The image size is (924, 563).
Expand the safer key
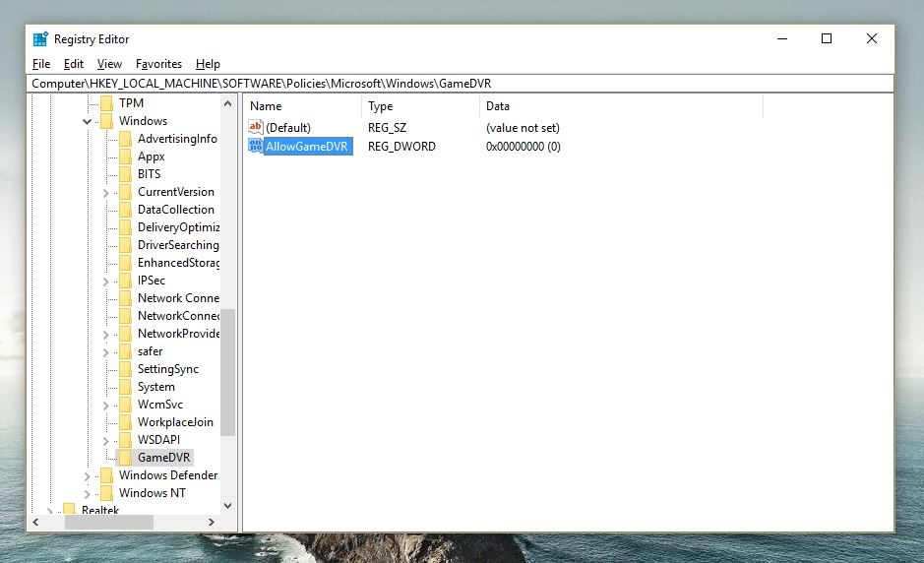pos(106,352)
